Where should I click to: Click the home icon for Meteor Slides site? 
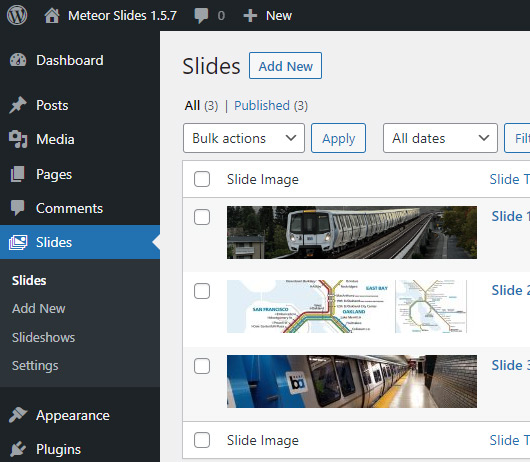click(52, 16)
